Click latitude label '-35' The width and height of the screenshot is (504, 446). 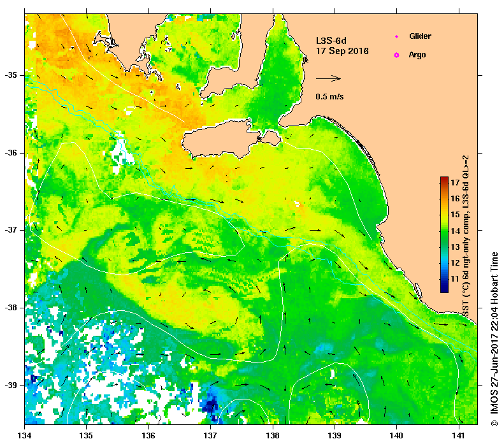pyautogui.click(x=11, y=75)
